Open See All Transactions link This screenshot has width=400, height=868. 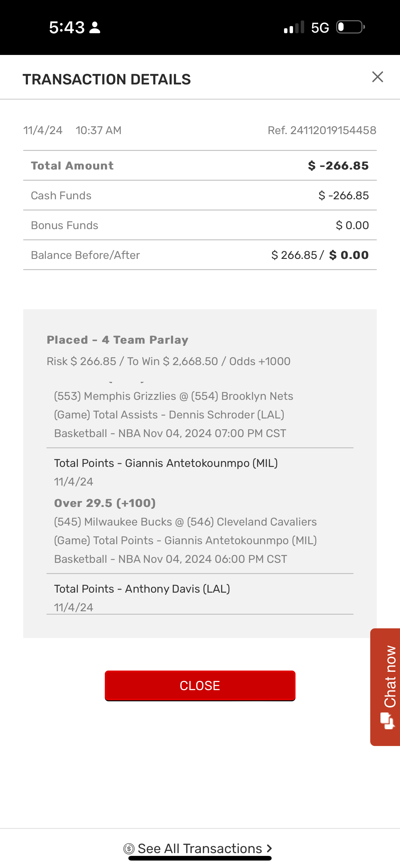click(200, 848)
